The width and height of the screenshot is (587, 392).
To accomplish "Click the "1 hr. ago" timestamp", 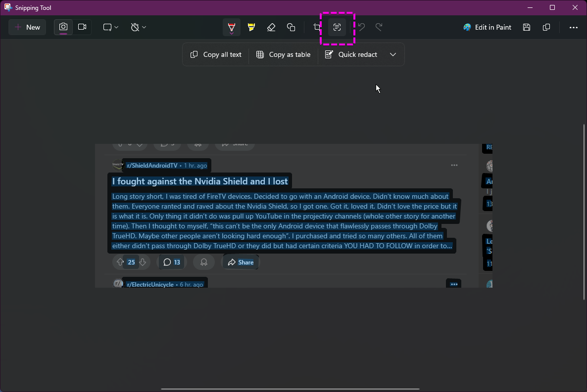I will (196, 166).
